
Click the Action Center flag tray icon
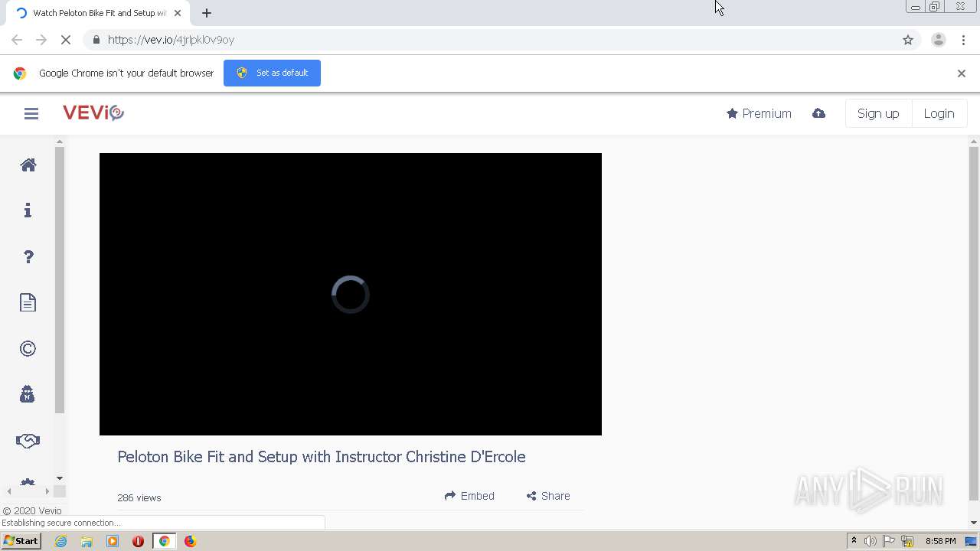tap(889, 541)
